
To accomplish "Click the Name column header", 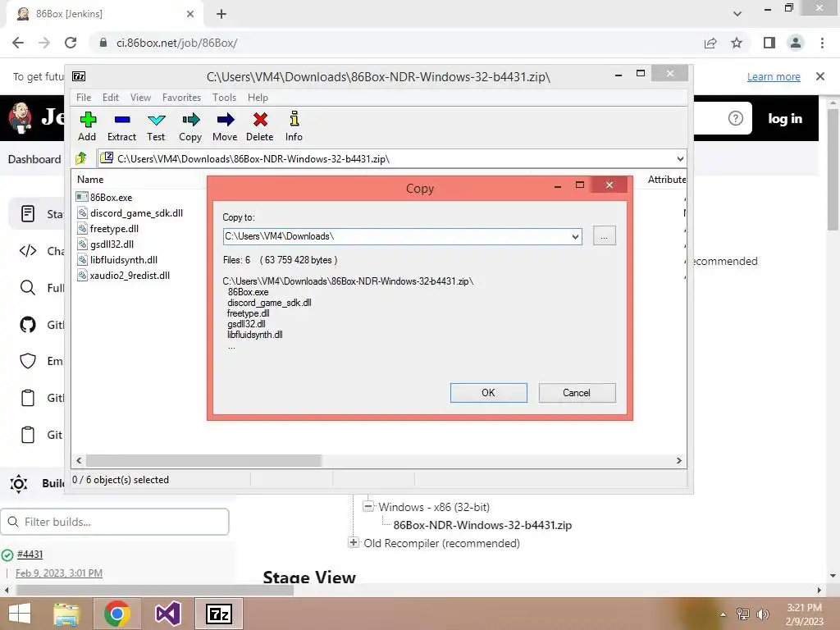I will pos(90,180).
